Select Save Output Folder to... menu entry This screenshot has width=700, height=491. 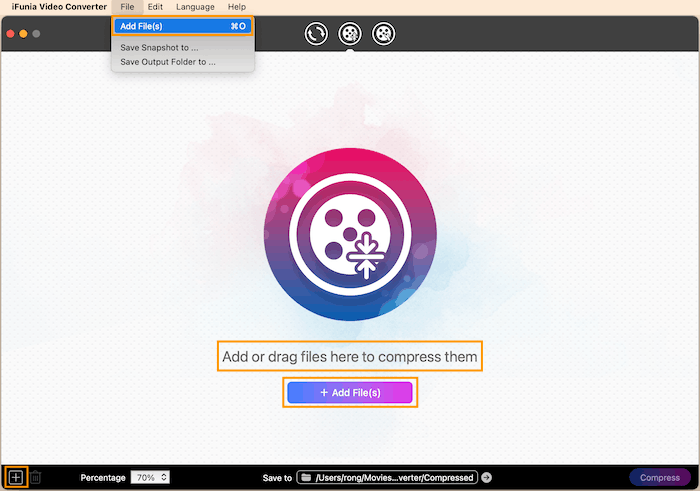coord(167,62)
